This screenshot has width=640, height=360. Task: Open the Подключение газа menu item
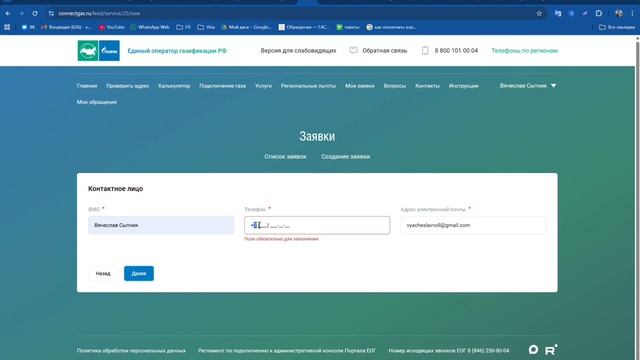pyautogui.click(x=222, y=86)
